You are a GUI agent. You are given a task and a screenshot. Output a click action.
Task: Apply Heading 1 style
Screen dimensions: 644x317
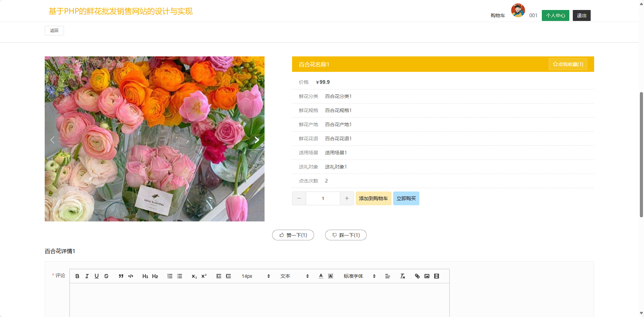tap(145, 276)
